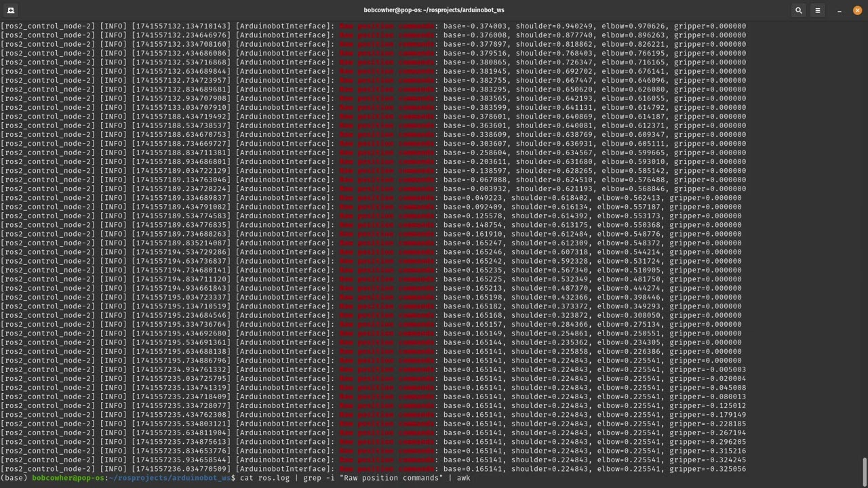The height and width of the screenshot is (488, 868).
Task: Click value elbow=0.234305
Action: click(629, 342)
